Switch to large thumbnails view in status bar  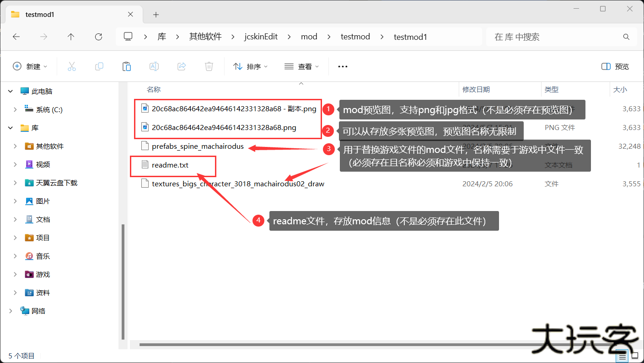[634, 356]
